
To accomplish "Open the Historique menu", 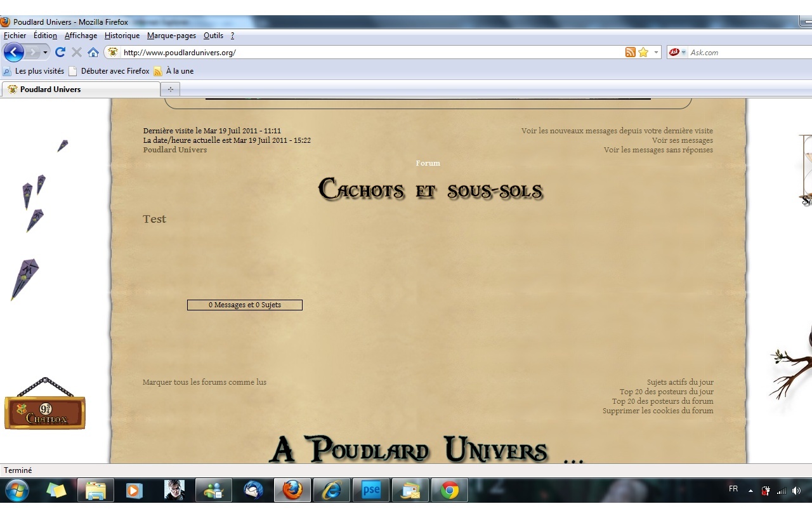I will (x=122, y=36).
